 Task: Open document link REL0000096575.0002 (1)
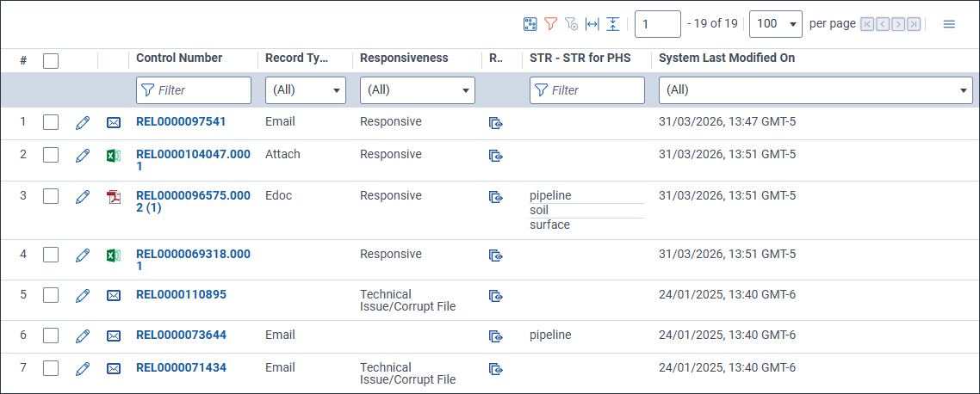pyautogui.click(x=193, y=201)
